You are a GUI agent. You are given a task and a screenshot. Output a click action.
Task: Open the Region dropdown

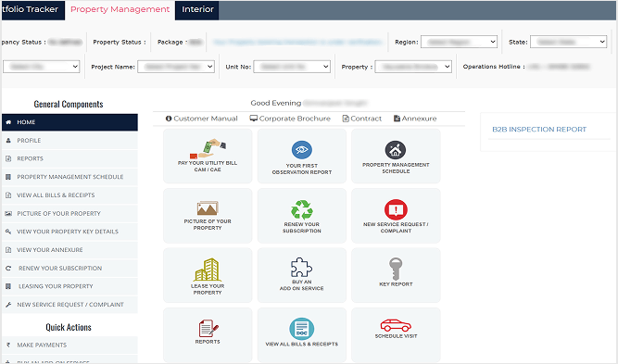459,42
